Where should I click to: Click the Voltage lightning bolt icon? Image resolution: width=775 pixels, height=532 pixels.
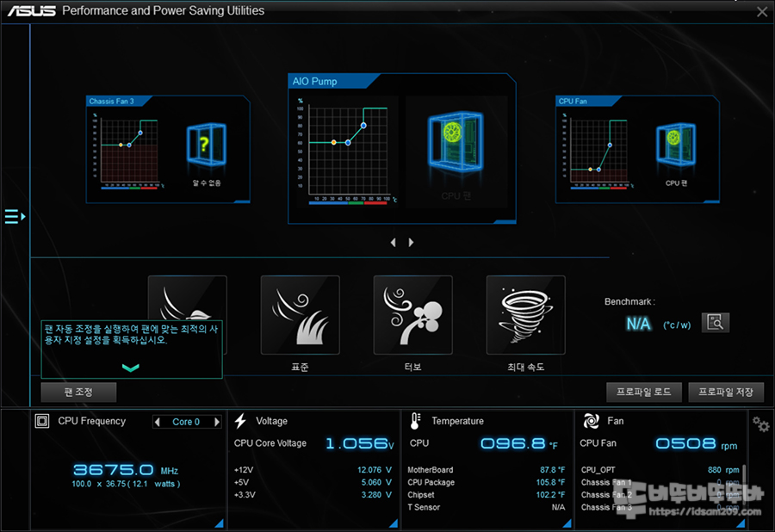pyautogui.click(x=241, y=421)
